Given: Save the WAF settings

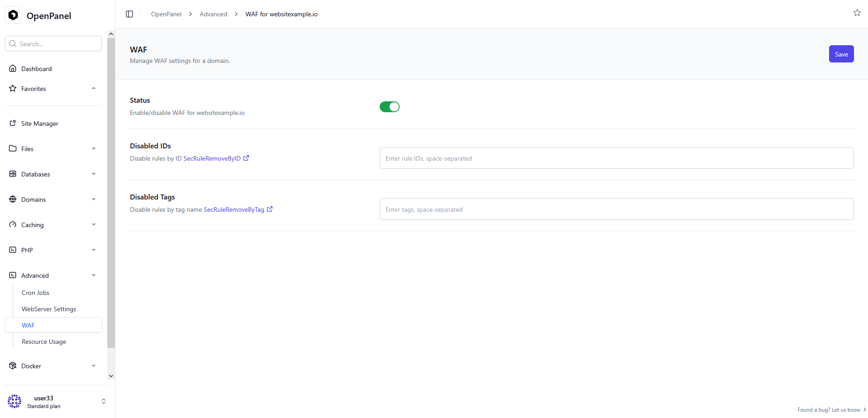Looking at the screenshot, I should point(841,54).
